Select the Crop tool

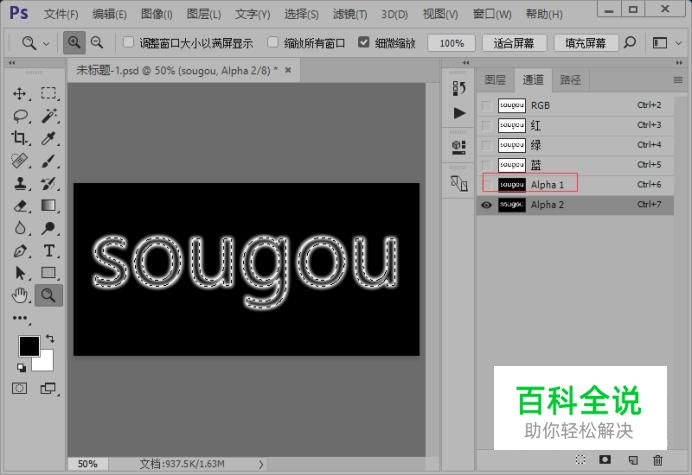pyautogui.click(x=19, y=138)
